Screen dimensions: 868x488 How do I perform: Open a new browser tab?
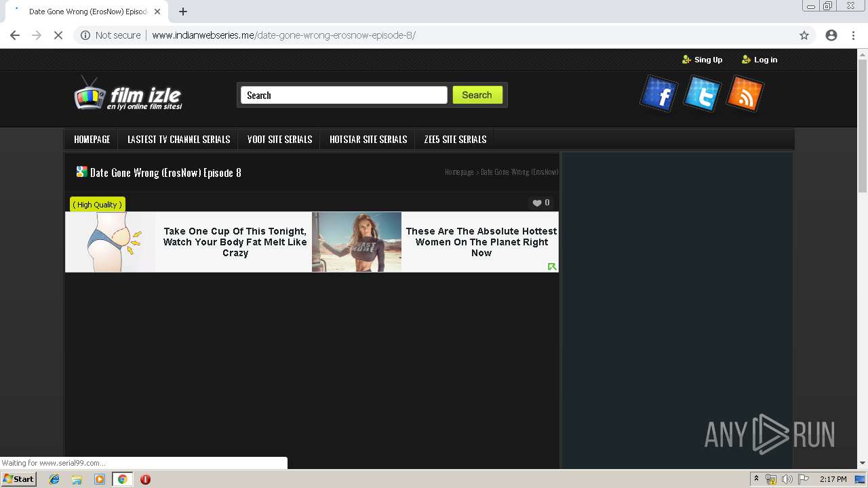point(183,12)
